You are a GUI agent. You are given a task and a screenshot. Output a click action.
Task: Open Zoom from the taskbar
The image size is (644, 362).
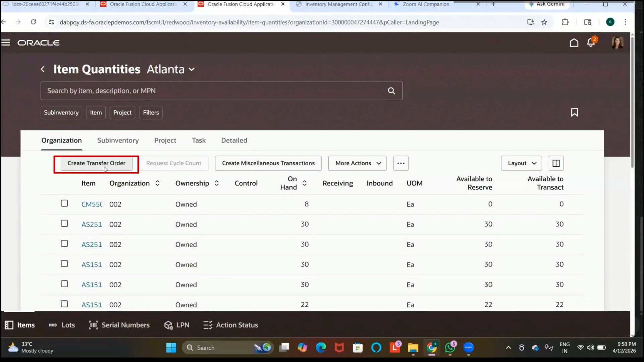coord(469,348)
